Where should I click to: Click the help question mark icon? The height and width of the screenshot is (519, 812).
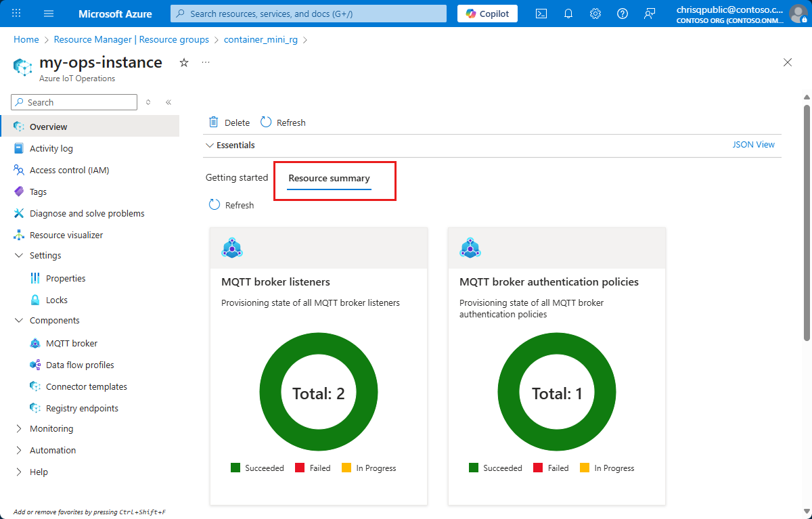click(623, 14)
